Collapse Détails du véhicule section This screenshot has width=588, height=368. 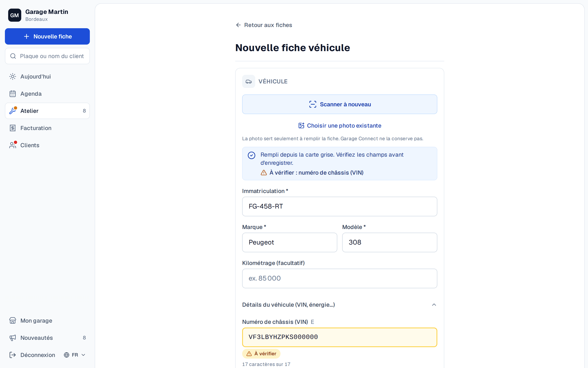340,305
